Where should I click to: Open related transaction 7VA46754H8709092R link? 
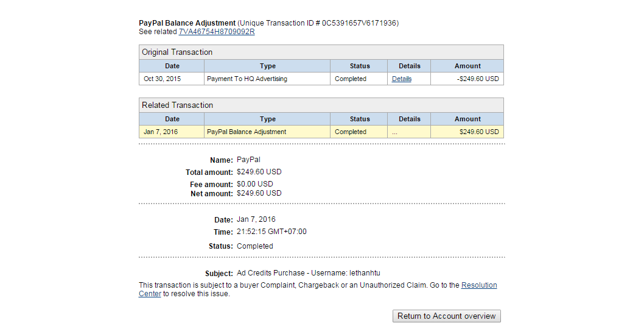217,32
